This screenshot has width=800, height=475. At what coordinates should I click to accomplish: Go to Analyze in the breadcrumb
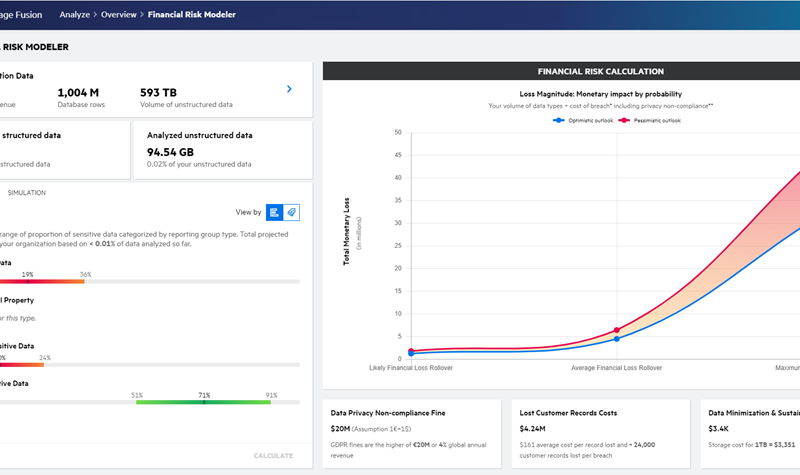74,15
